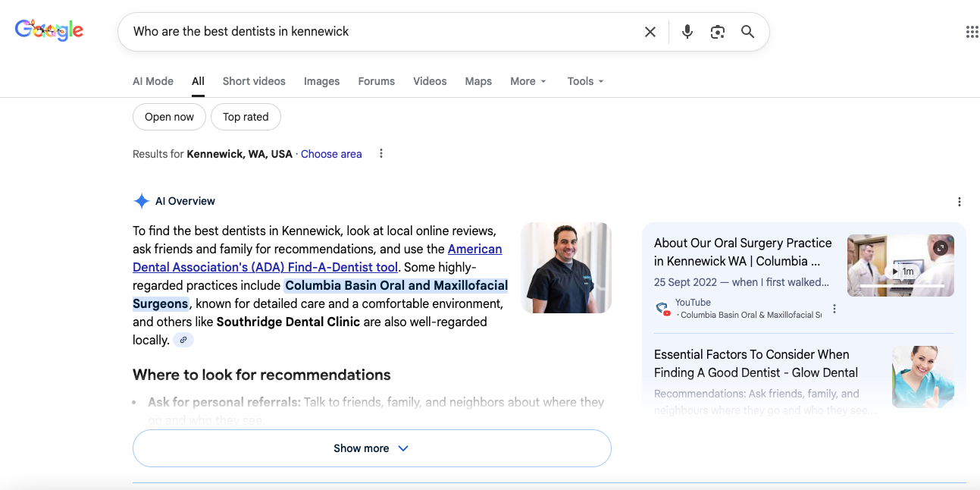Image resolution: width=980 pixels, height=490 pixels.
Task: Enable the Open now filter
Action: point(169,117)
